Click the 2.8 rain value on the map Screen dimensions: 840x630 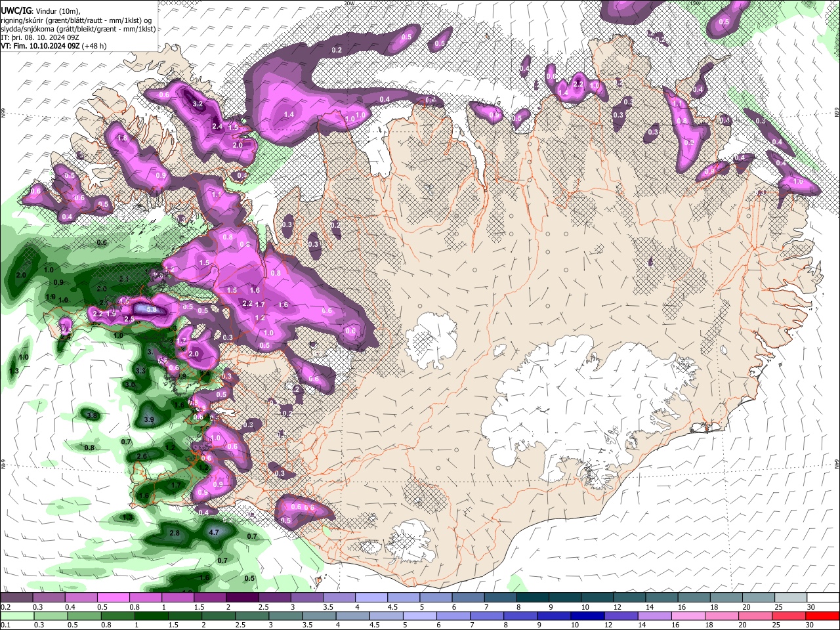pos(175,534)
